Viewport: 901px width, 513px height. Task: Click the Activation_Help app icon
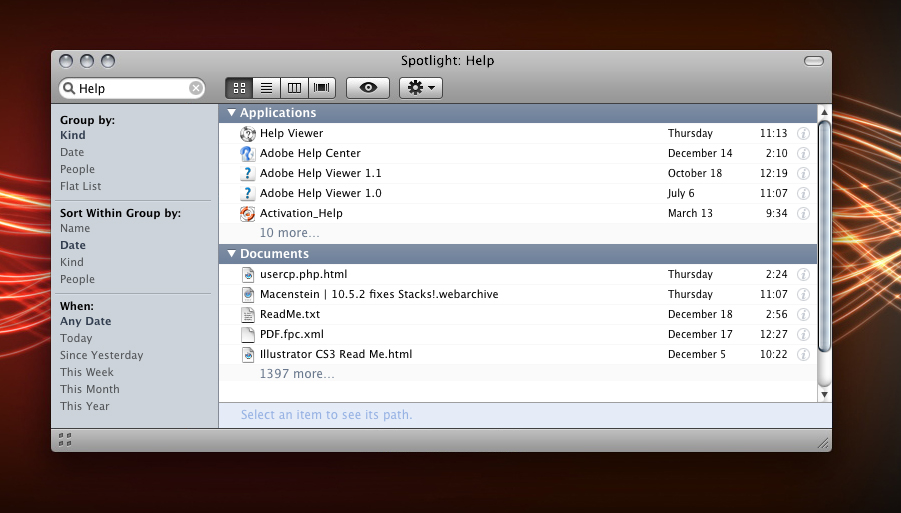click(x=248, y=214)
